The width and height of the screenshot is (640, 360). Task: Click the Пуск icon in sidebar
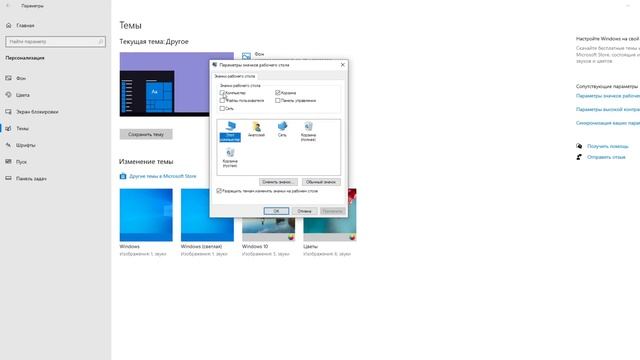coord(9,162)
